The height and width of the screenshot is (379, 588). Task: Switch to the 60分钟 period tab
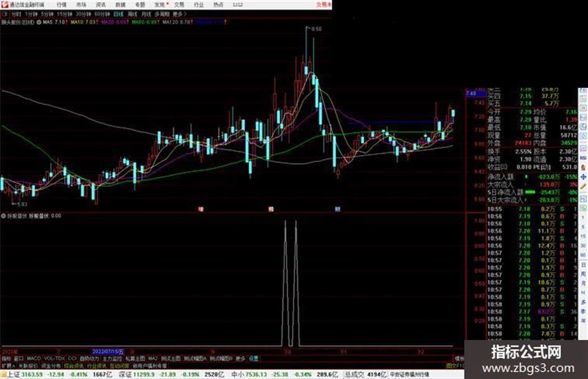click(x=102, y=14)
